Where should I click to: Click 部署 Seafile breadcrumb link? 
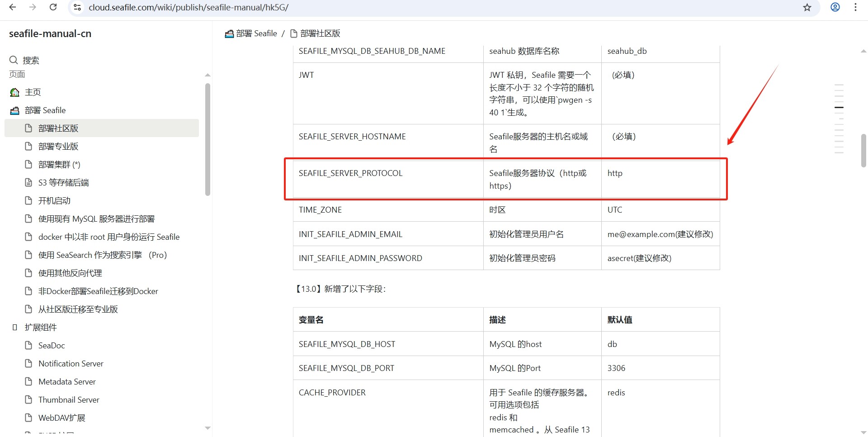click(256, 33)
